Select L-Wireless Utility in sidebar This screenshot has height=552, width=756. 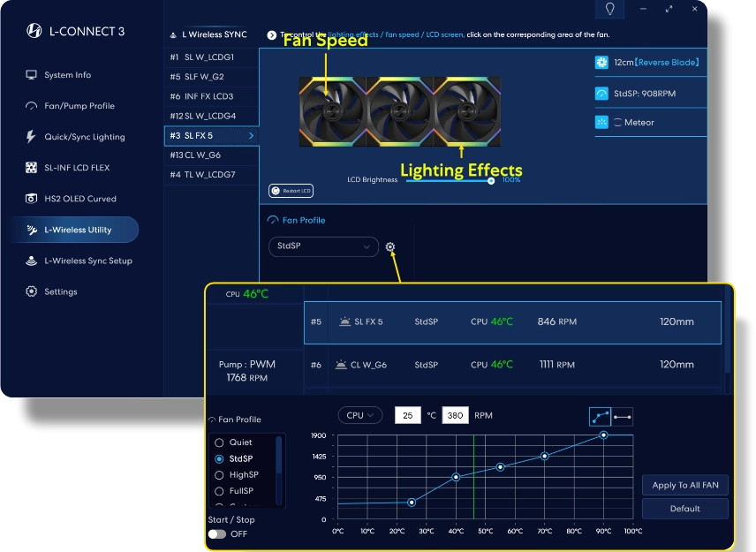pos(75,230)
